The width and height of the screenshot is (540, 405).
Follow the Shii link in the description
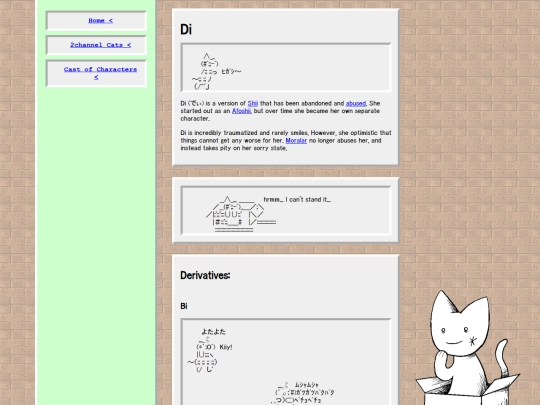coord(252,103)
